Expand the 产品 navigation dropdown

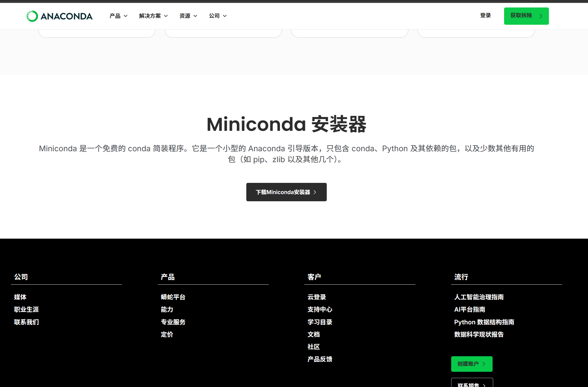click(118, 16)
